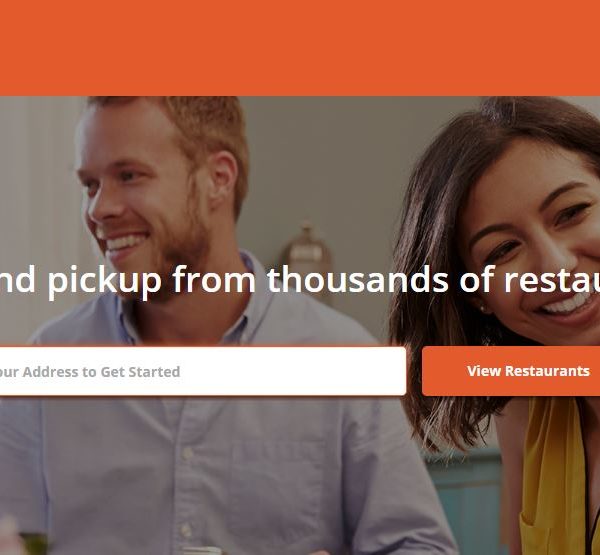
Task: Click the word 'from' in the headline
Action: (214, 279)
